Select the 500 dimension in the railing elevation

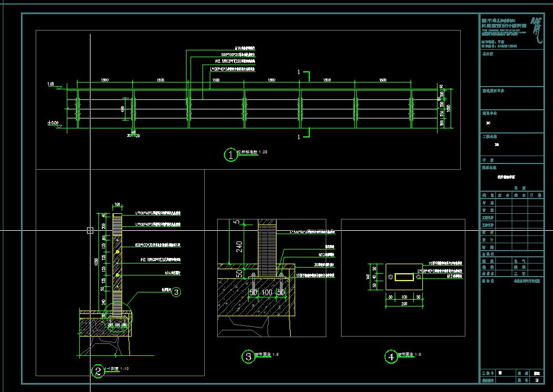point(123,109)
